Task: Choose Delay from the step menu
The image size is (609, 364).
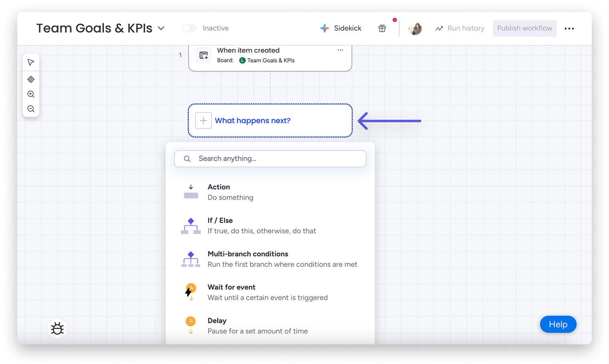Action: (x=270, y=326)
